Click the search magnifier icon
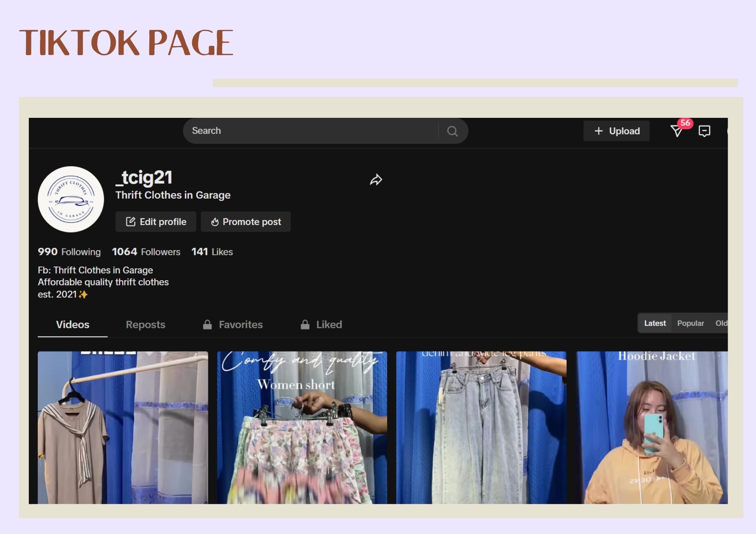Viewport: 756px width, 534px height. pyautogui.click(x=452, y=131)
